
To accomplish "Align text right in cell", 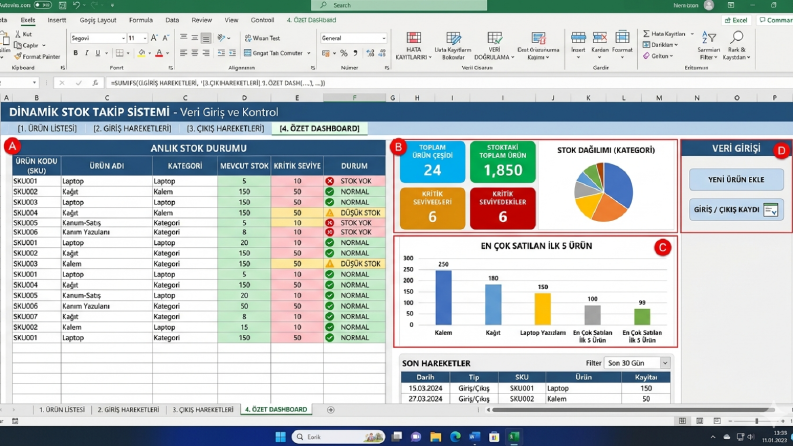I will pyautogui.click(x=206, y=53).
